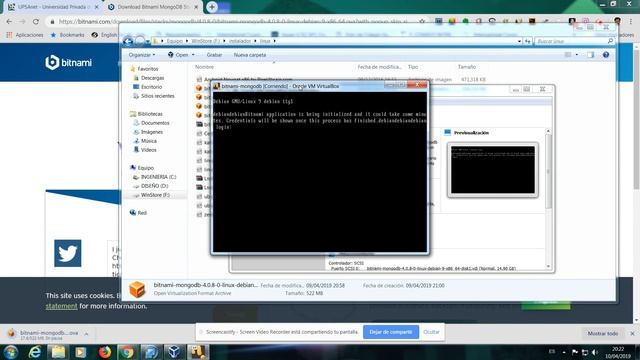Viewport: 640px width, 360px height.
Task: Sort by the Tamaño column header
Action: click(467, 67)
